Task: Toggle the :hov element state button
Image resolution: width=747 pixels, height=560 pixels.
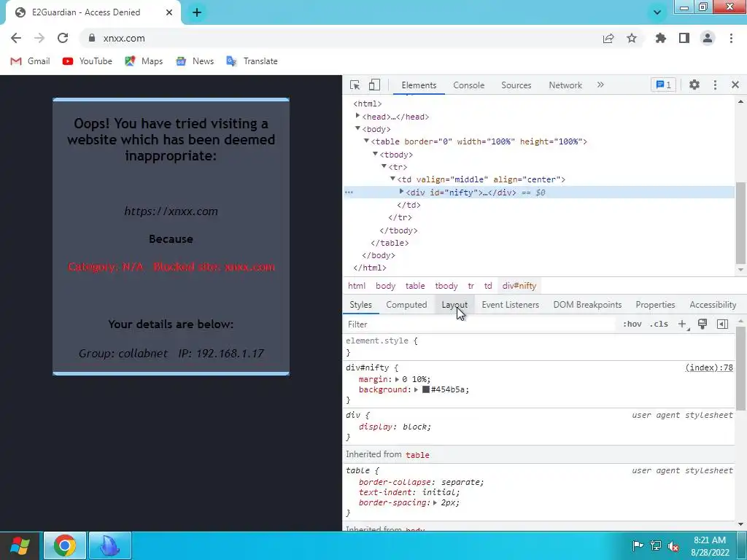Action: click(x=632, y=324)
